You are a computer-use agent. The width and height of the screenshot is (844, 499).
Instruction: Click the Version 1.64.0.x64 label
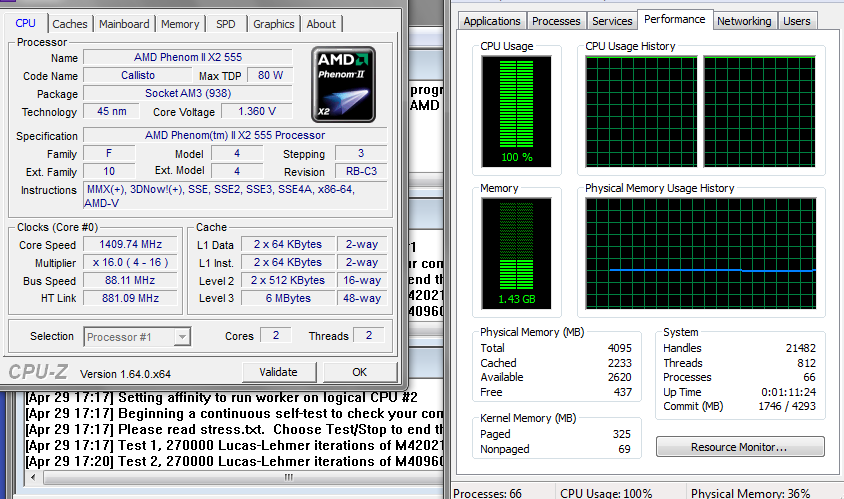tap(125, 374)
